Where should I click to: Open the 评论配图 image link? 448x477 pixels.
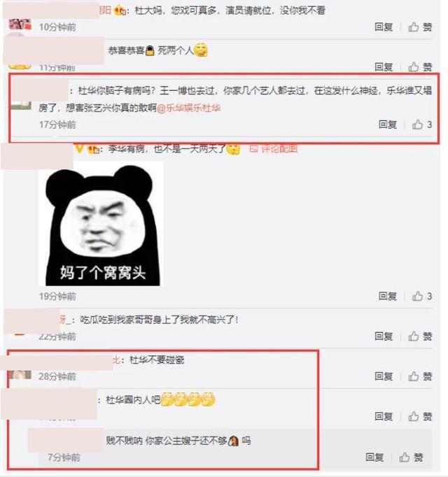pos(273,149)
